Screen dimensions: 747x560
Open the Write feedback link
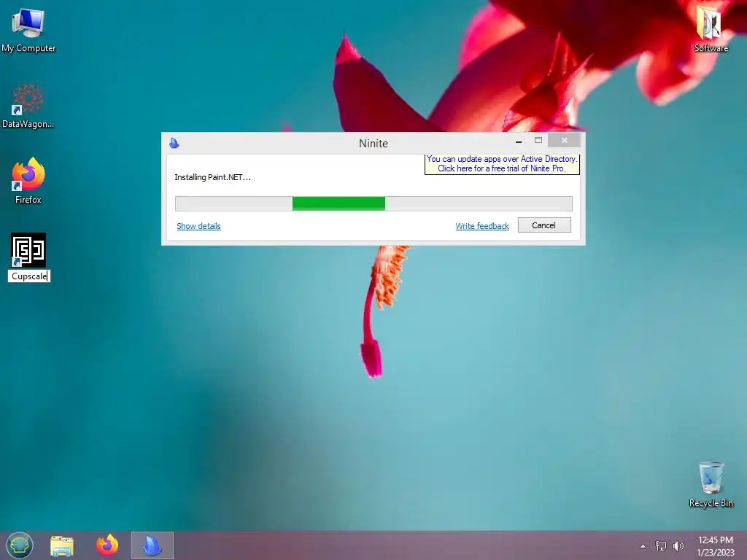[x=482, y=226]
